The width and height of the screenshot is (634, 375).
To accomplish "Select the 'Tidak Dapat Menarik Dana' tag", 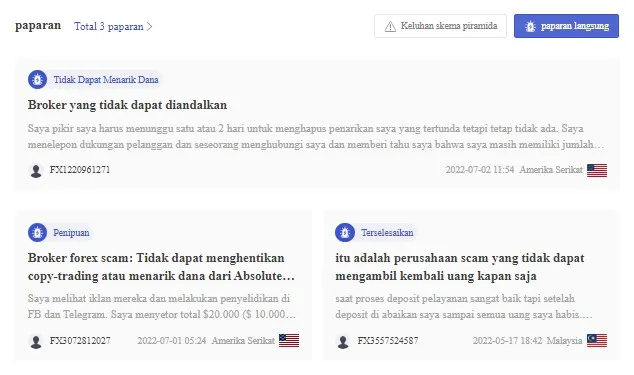I will click(106, 80).
